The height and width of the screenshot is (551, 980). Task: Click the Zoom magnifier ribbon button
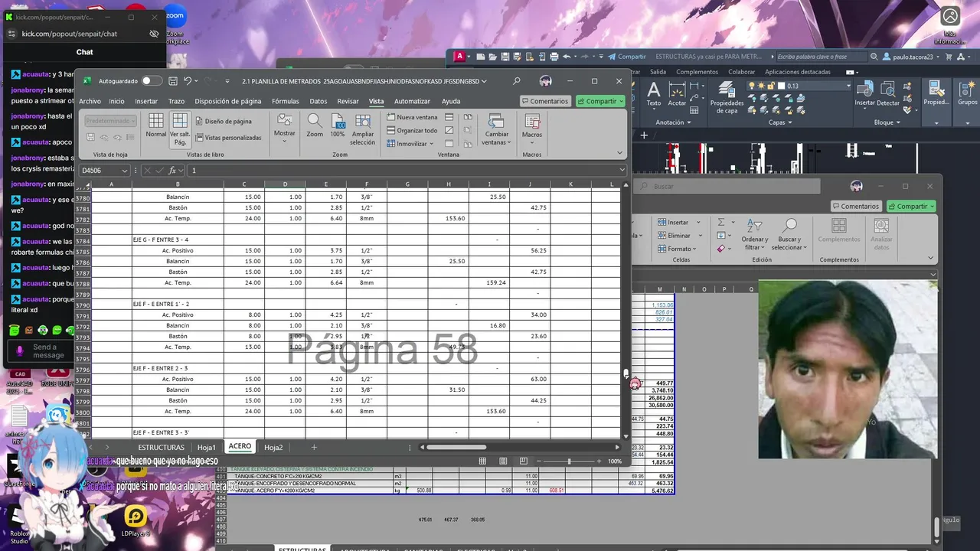coord(315,126)
